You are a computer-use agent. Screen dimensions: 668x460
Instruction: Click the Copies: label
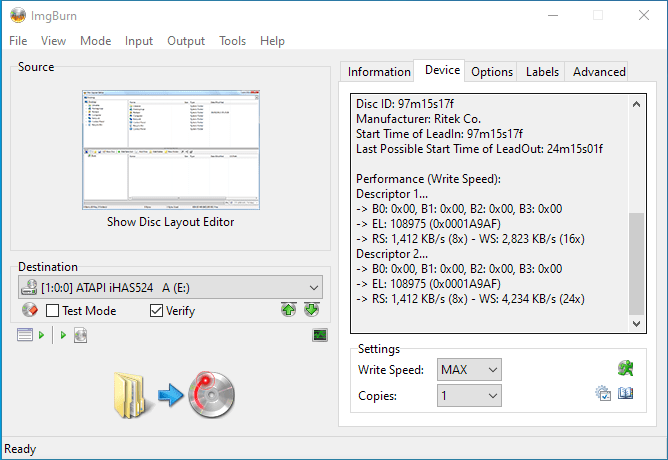pos(377,396)
